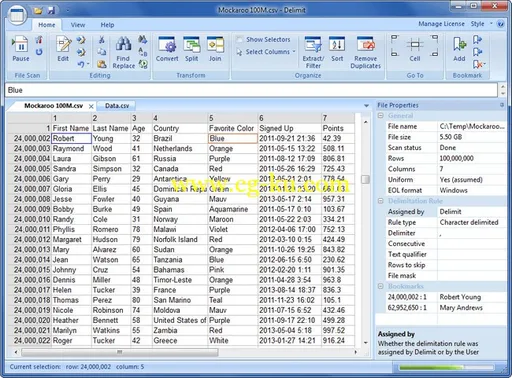Click the AB replace icon in Editing group
This screenshot has width=512, height=378.
(x=143, y=52)
